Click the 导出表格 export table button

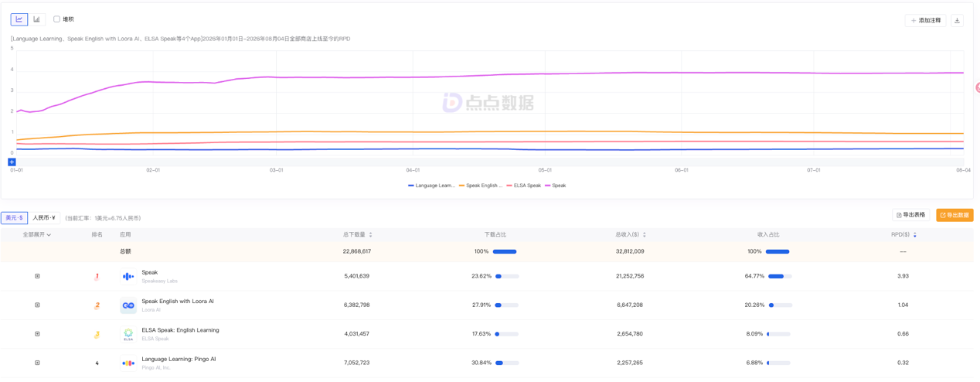[911, 215]
